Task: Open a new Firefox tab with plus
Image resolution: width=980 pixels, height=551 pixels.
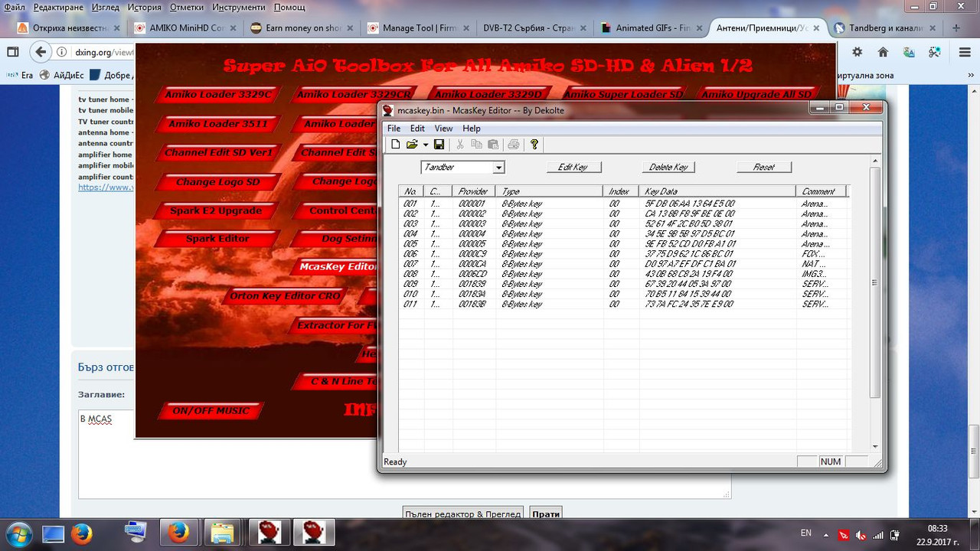Action: coord(955,28)
